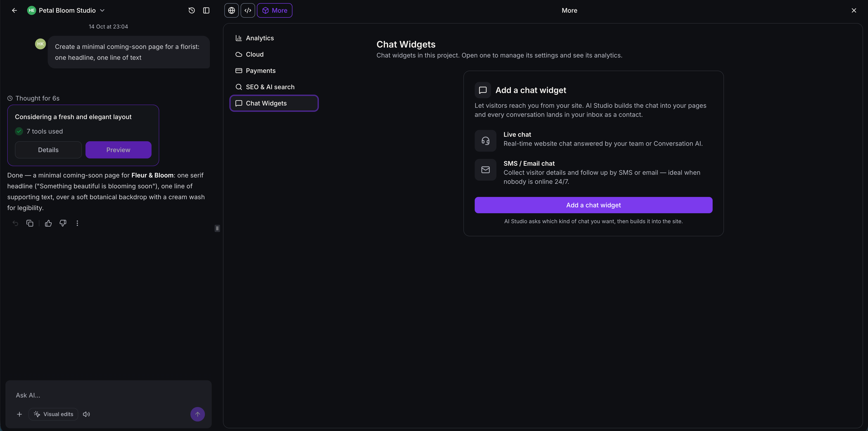Expand the Thought for 6s section
868x431 pixels.
pyautogui.click(x=33, y=98)
